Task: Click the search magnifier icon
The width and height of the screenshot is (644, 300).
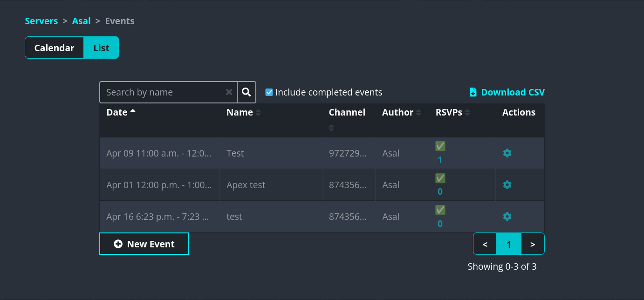Action: click(246, 92)
